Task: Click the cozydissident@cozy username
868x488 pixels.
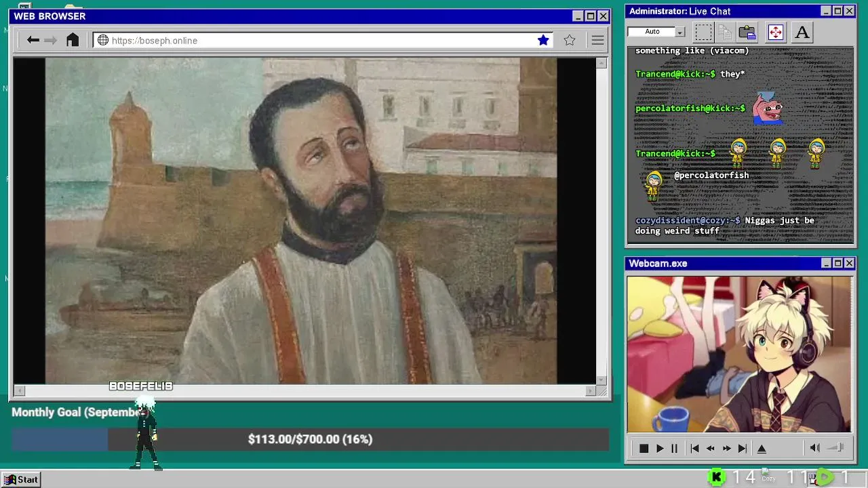Action: [x=688, y=220]
